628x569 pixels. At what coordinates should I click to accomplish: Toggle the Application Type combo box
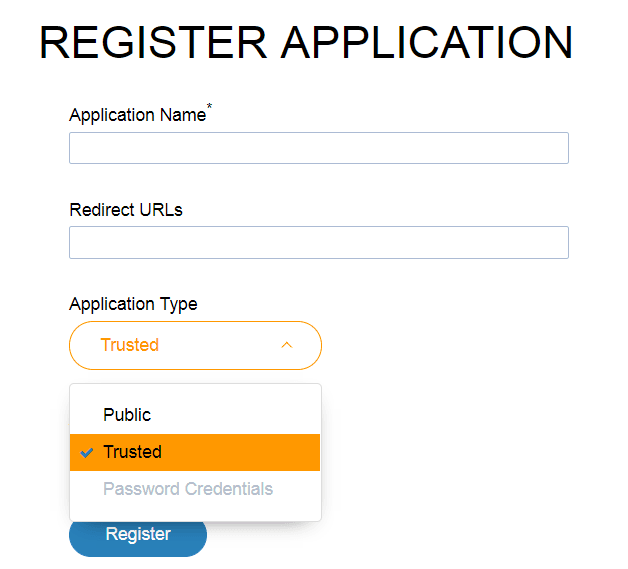tap(195, 345)
